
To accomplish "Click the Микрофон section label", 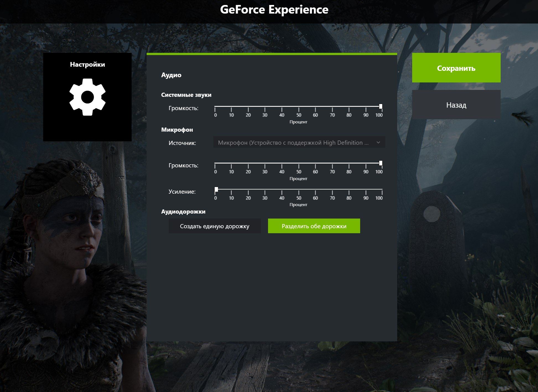I will [x=177, y=129].
